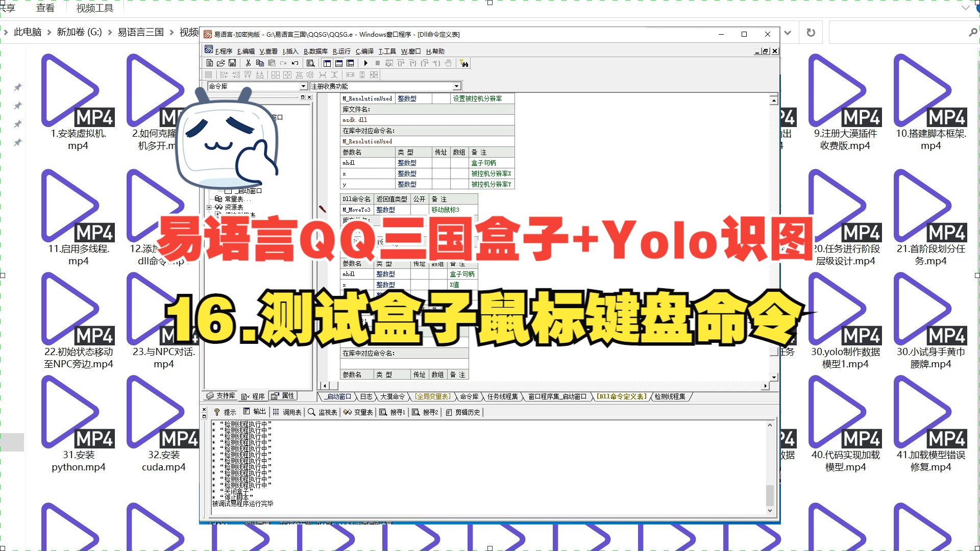Image resolution: width=980 pixels, height=551 pixels.
Task: Open the 注册收费功能 dropdown arrow
Action: [x=457, y=86]
